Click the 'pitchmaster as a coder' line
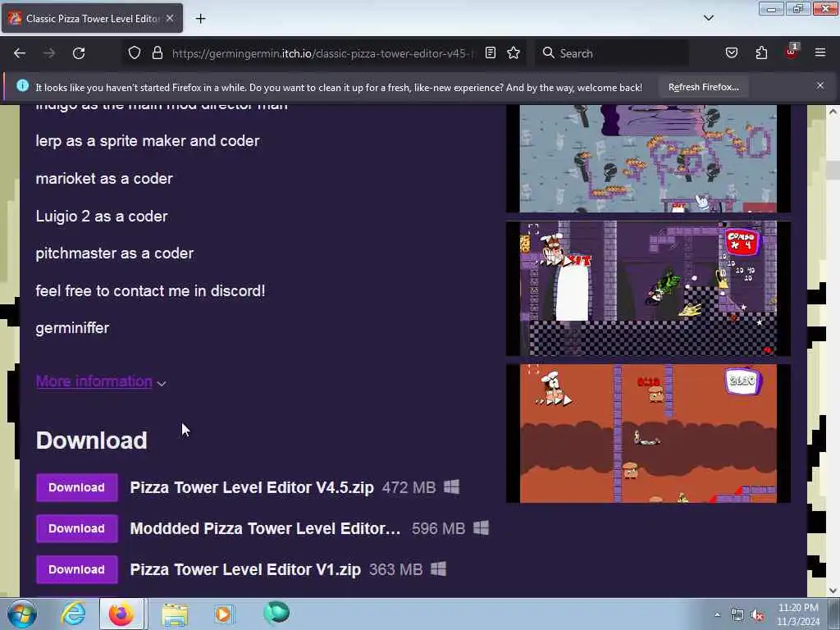The width and height of the screenshot is (840, 630). point(115,253)
